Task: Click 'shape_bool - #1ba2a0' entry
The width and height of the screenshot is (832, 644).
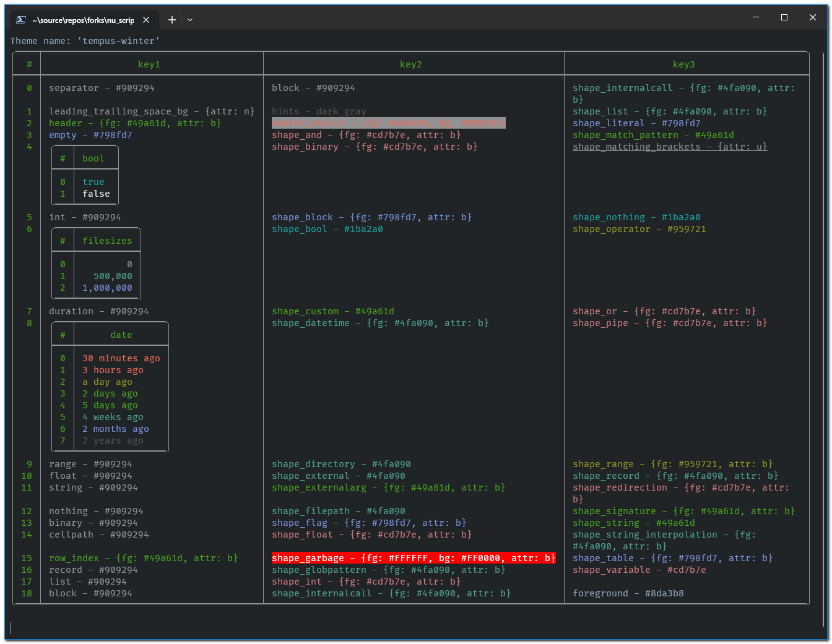Action: pyautogui.click(x=327, y=229)
